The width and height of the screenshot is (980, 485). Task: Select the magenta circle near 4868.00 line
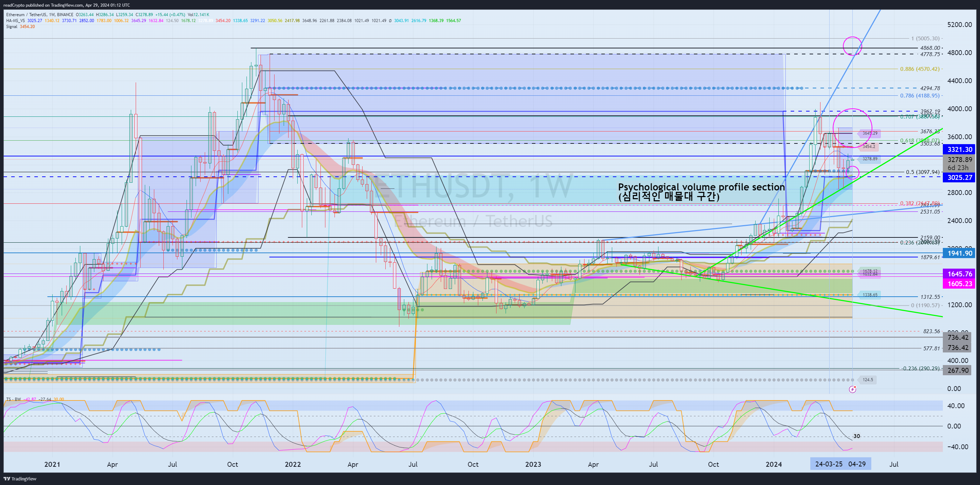(853, 46)
